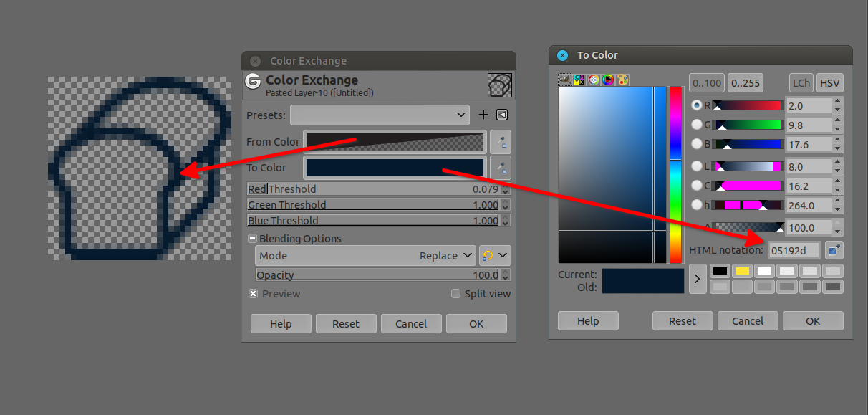Click Cancel in the To Color dialog

pos(748,321)
